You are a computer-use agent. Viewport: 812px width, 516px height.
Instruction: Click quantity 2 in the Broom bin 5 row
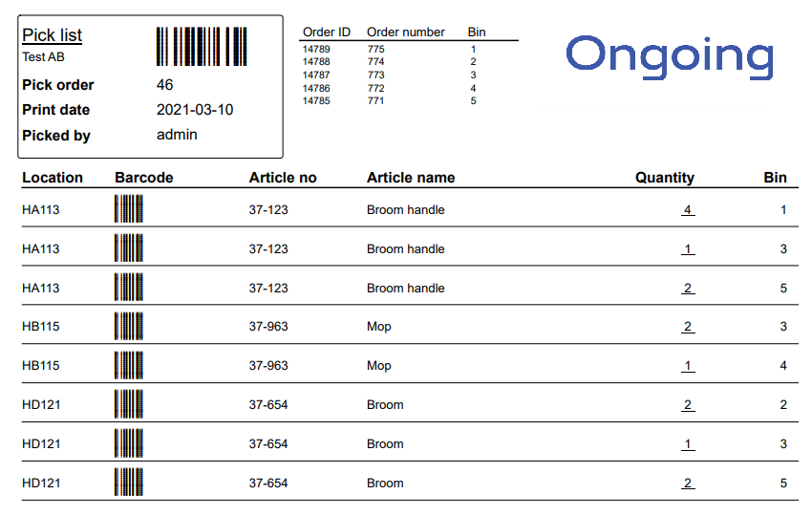688,483
